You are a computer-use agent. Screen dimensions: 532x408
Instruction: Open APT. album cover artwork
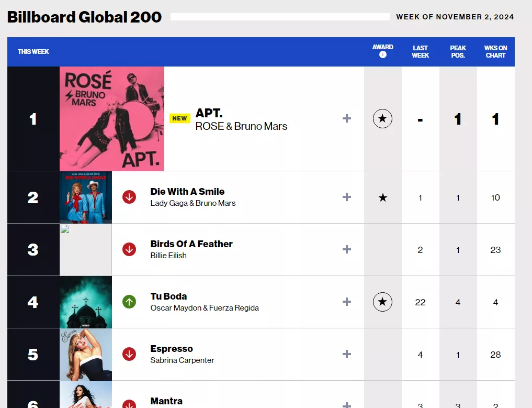(x=112, y=118)
